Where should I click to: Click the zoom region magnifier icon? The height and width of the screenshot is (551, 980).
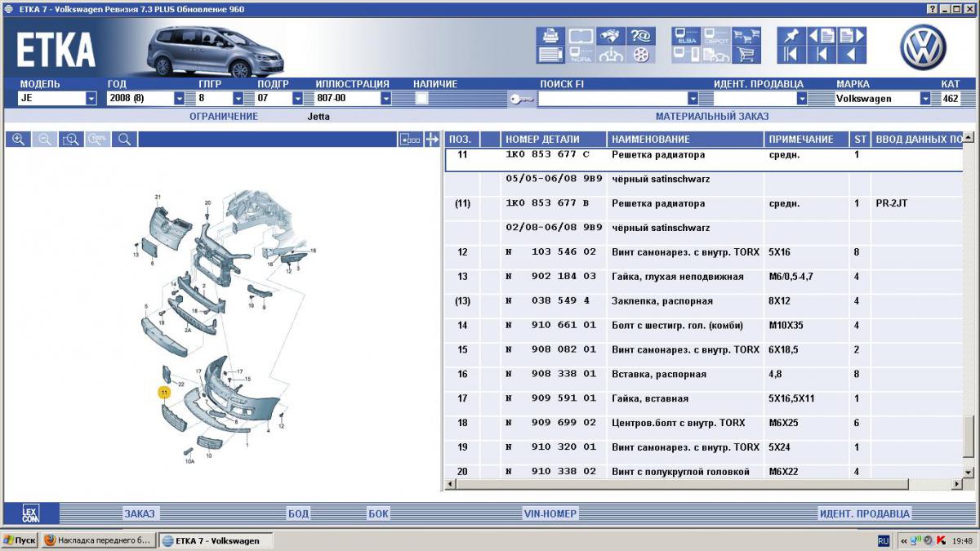(71, 140)
